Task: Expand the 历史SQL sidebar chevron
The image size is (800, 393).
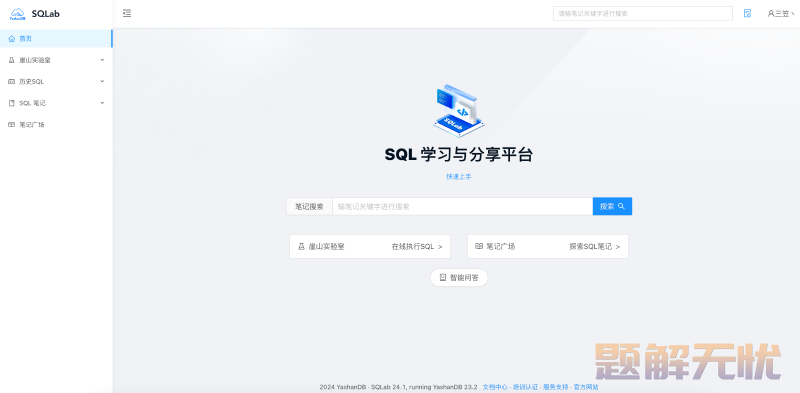Action: [x=102, y=82]
